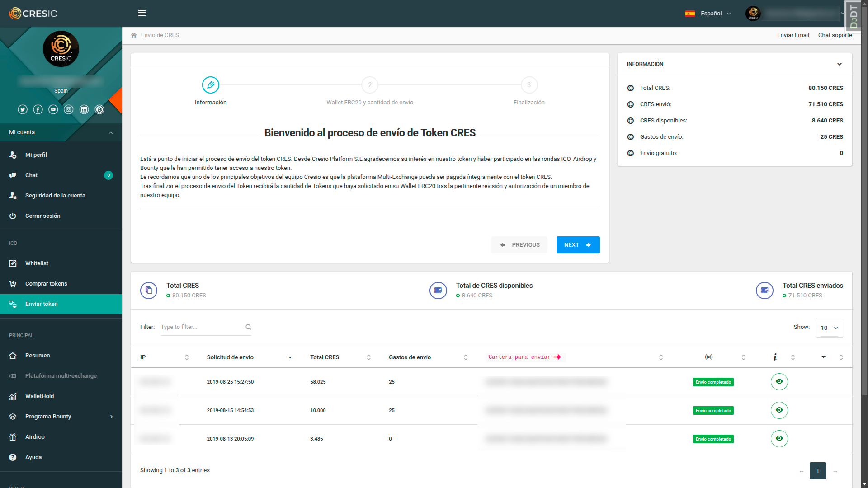Open Comprar tokens menu item
Image resolution: width=868 pixels, height=488 pixels.
pyautogui.click(x=61, y=284)
